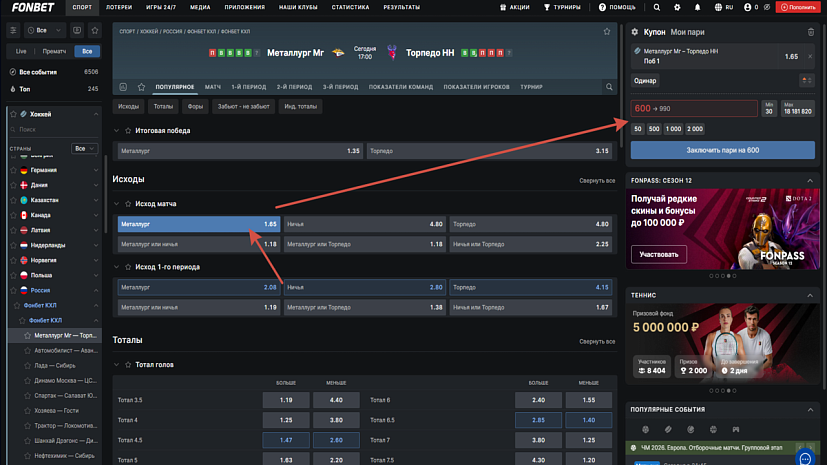827x465 pixels.
Task: Select the first FONPASS banner carousel dot
Action: tap(711, 276)
